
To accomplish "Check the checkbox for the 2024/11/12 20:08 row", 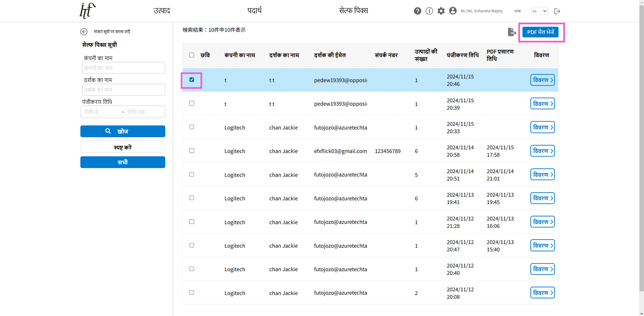I will point(192,292).
